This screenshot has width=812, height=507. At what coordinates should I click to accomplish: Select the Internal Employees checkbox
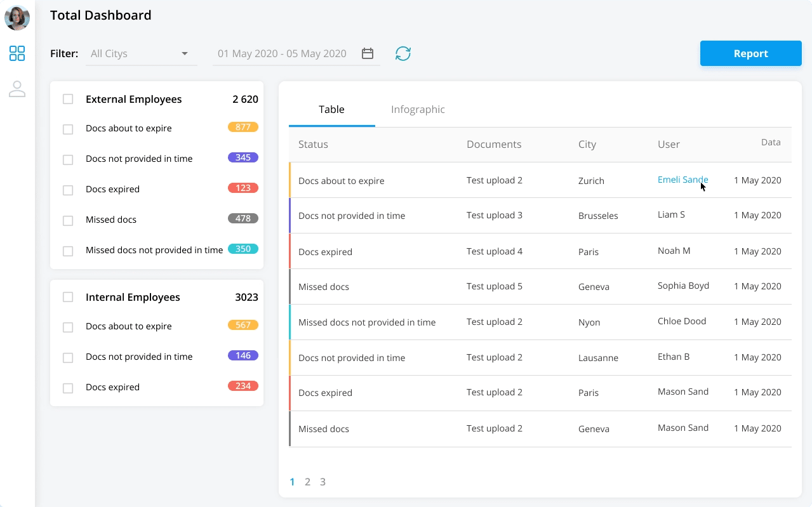68,297
